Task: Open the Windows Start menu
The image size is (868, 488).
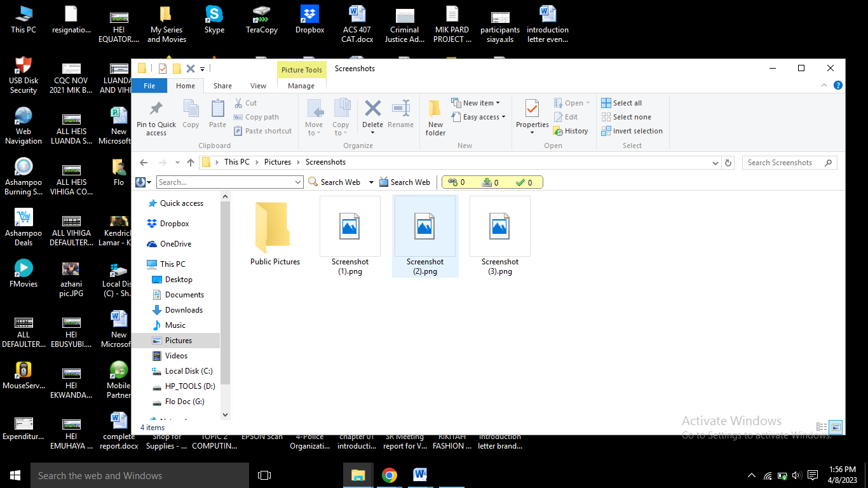Action: (15, 475)
